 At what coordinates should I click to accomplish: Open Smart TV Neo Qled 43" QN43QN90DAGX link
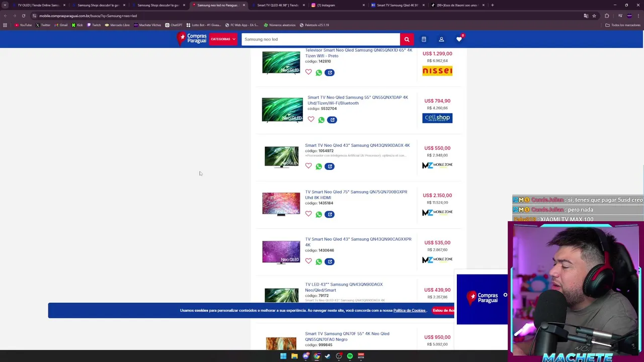click(x=357, y=145)
